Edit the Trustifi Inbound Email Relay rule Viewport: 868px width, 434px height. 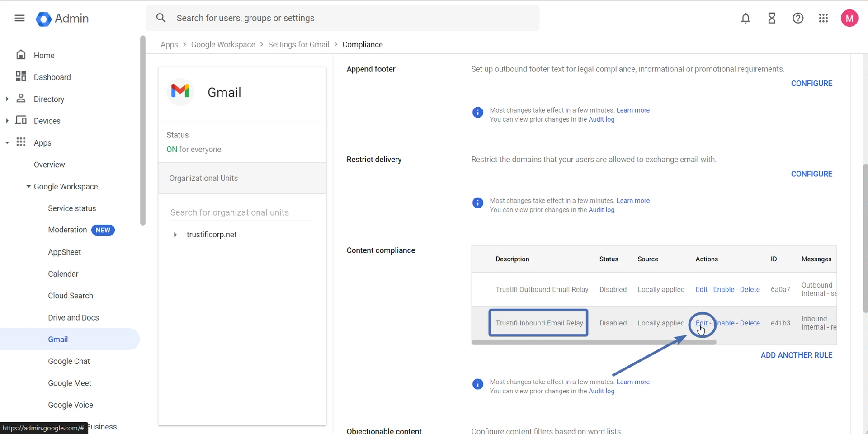pos(701,323)
